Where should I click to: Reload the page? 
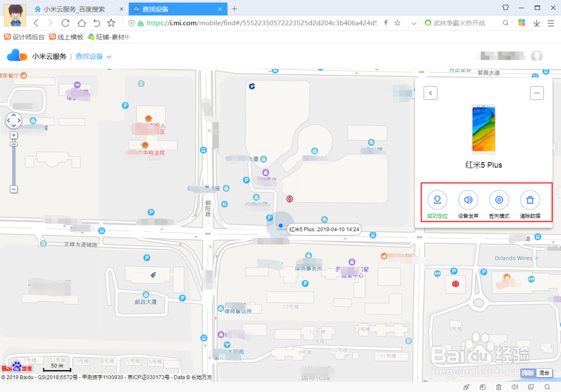click(66, 23)
